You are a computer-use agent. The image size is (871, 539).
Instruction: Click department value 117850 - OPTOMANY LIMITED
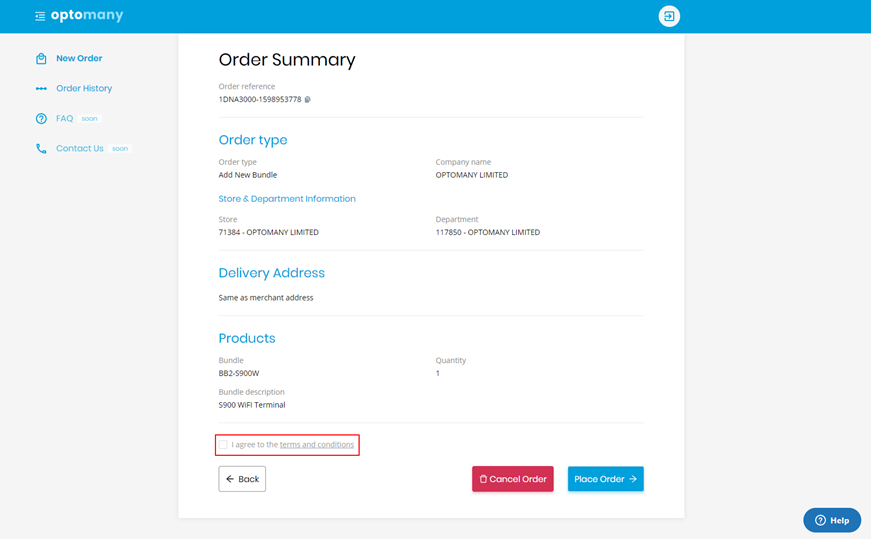click(488, 232)
